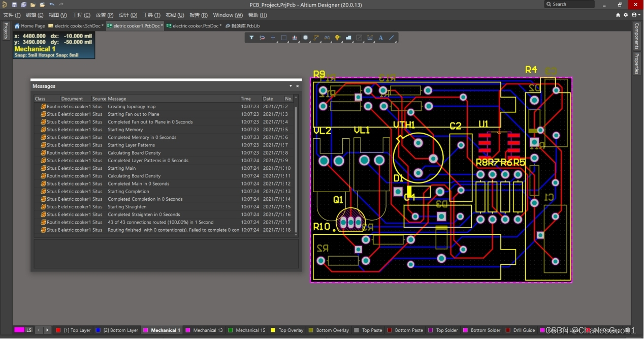Open the 视图 (V) menu
The height and width of the screenshot is (339, 644).
(57, 15)
